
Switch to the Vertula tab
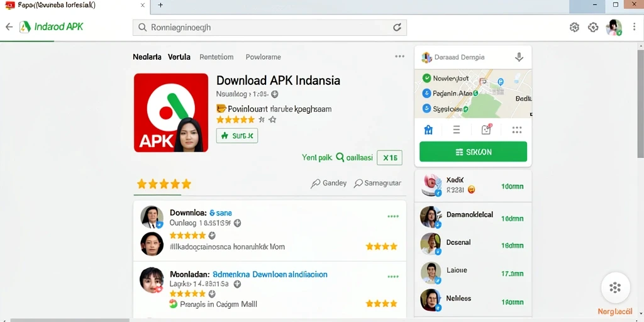(179, 57)
